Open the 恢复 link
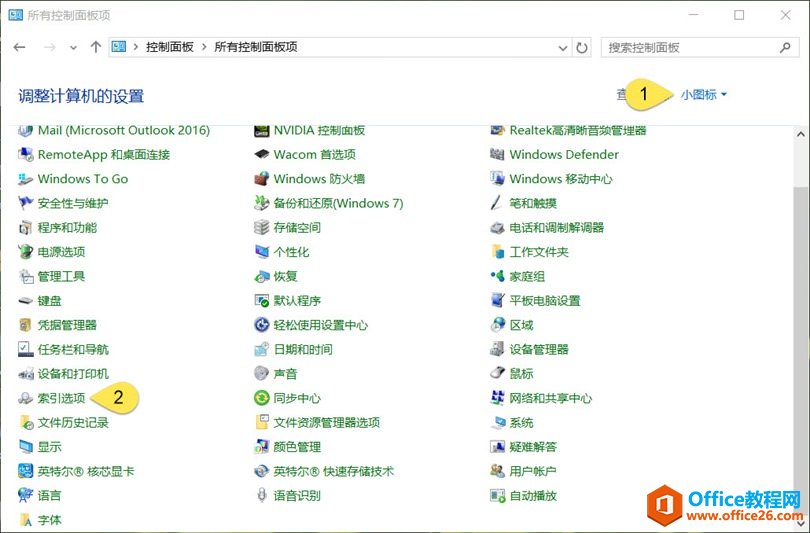Image resolution: width=810 pixels, height=533 pixels. pyautogui.click(x=285, y=276)
